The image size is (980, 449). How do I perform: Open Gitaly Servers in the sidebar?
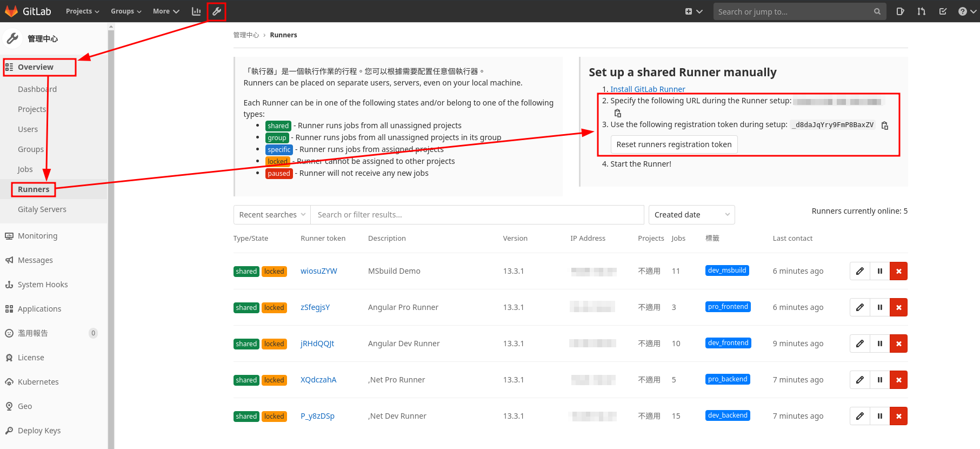[42, 209]
